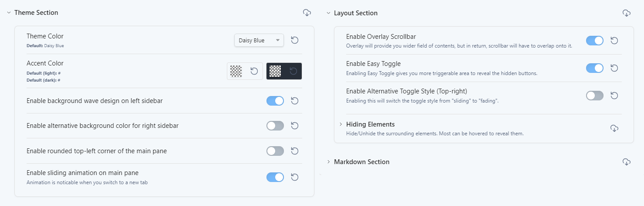Reset the Enable Easy Toggle setting
The height and width of the screenshot is (206, 644).
tap(614, 68)
